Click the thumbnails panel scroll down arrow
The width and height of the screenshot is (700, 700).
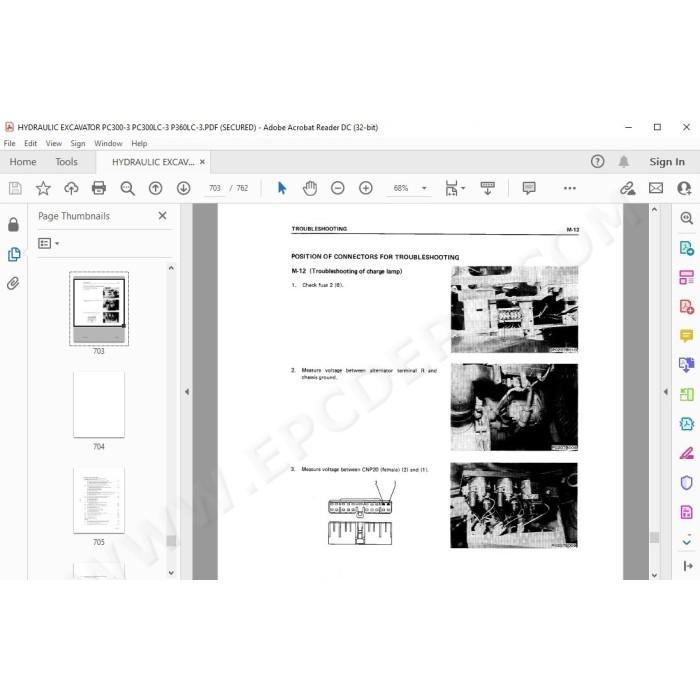171,573
